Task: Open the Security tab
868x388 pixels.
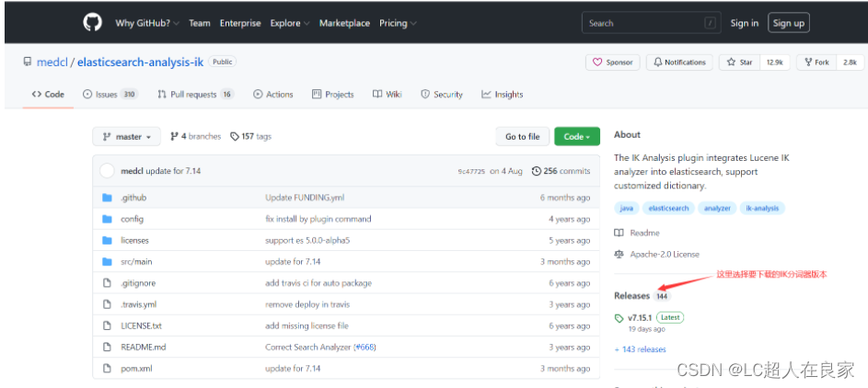Action: coord(442,95)
